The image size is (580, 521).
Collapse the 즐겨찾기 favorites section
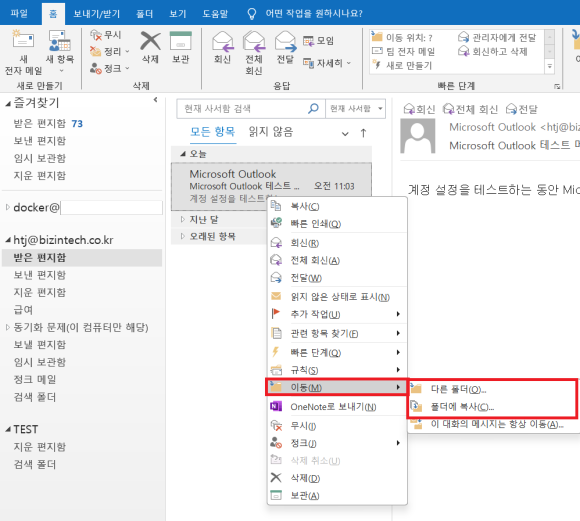[8, 104]
